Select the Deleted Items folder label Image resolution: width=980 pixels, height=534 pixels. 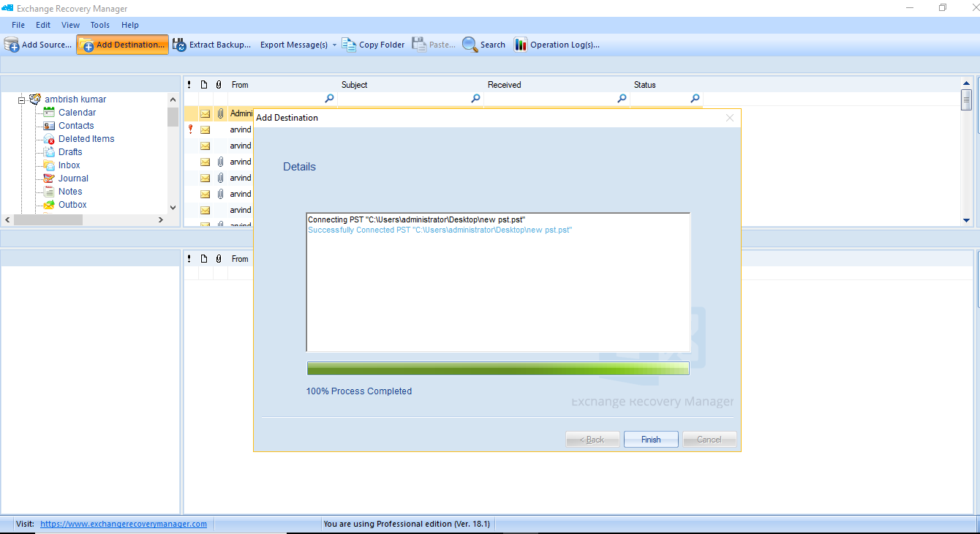coord(86,139)
